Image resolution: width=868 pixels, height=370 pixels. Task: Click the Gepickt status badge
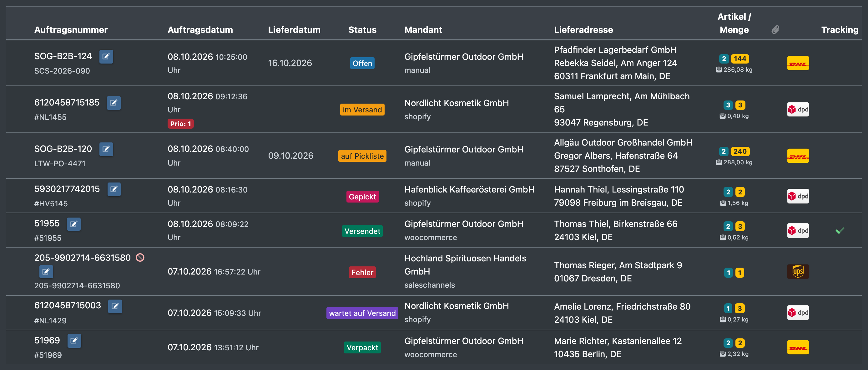point(362,197)
